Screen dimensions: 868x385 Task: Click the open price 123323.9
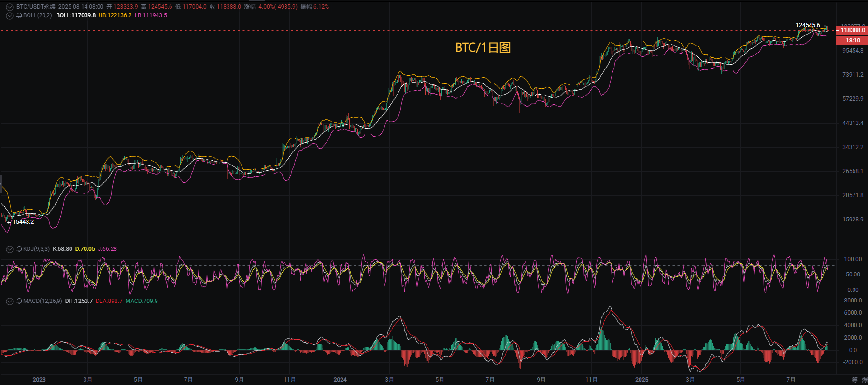point(126,7)
